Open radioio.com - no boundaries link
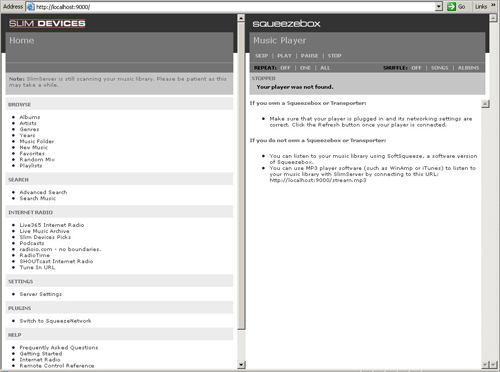Viewport: 500px width, 372px height. click(x=60, y=249)
